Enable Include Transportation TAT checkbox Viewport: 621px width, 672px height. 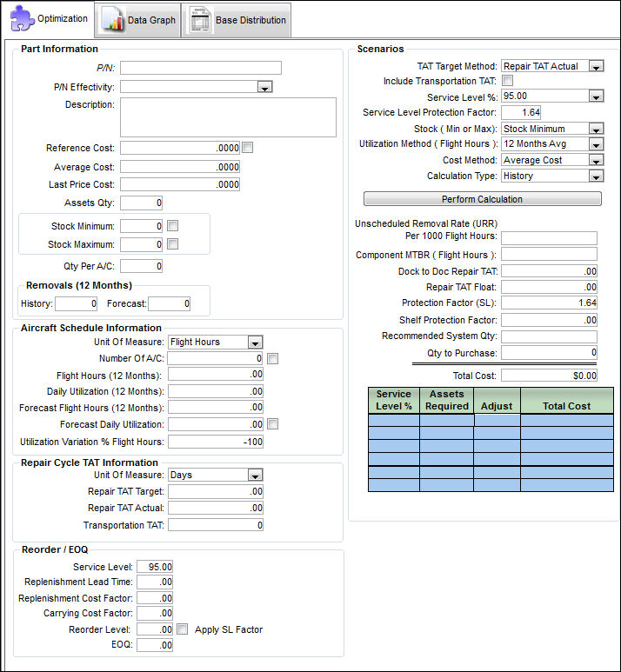[x=507, y=81]
